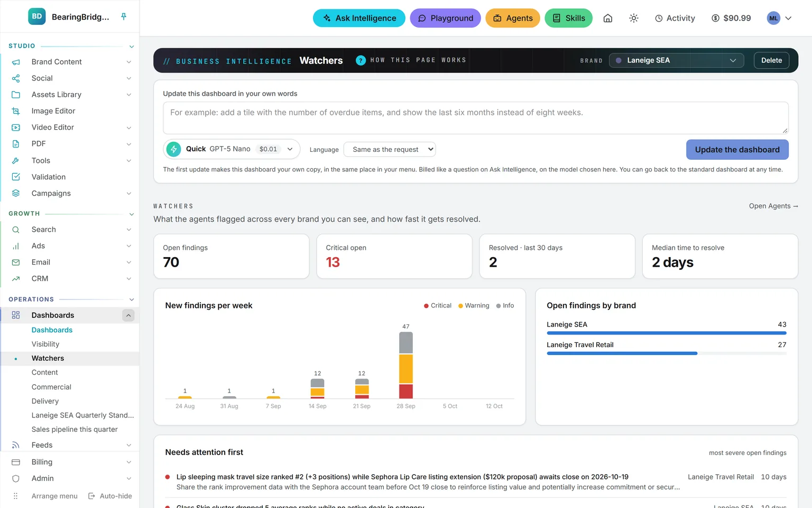Expand the Billing menu chevron

click(x=128, y=462)
